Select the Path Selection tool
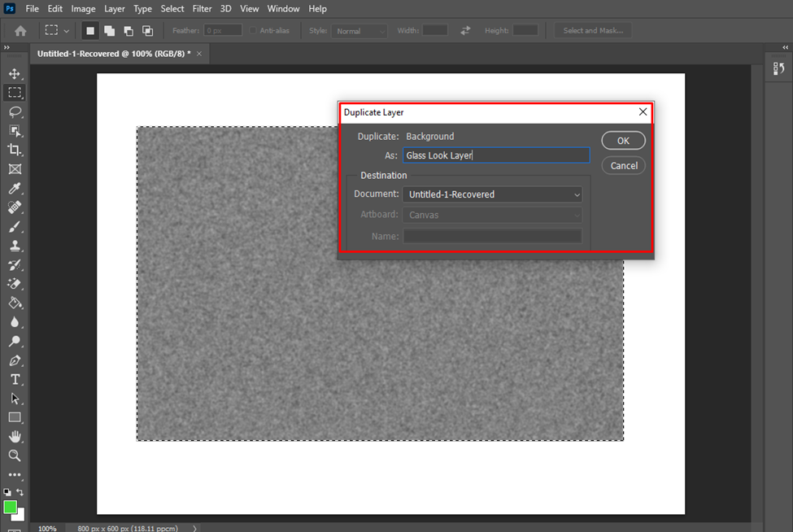The width and height of the screenshot is (793, 532). tap(15, 399)
